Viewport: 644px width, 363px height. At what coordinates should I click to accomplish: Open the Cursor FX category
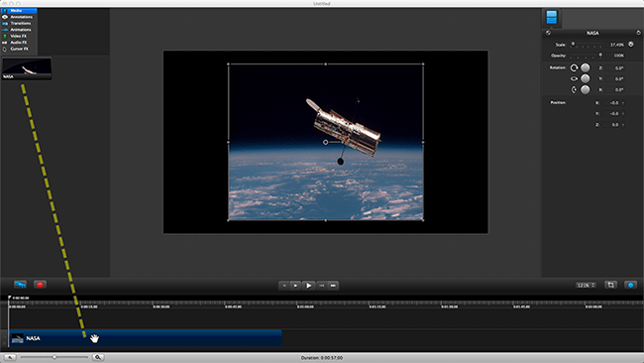(19, 49)
